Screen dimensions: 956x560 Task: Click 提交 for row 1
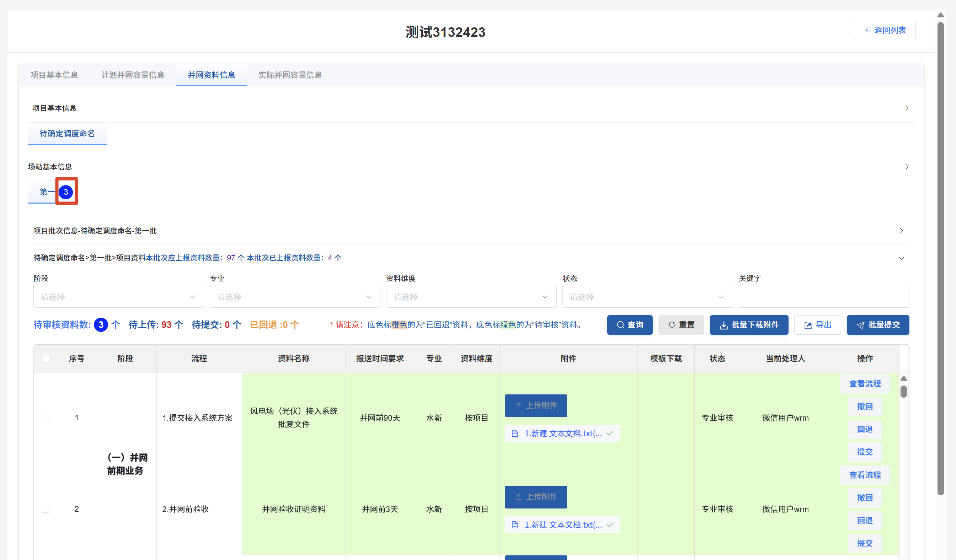pos(865,452)
